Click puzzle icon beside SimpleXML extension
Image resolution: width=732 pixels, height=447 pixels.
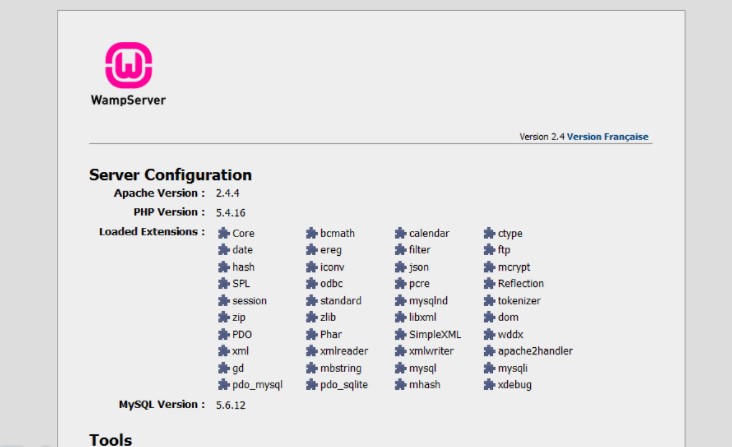pyautogui.click(x=400, y=334)
